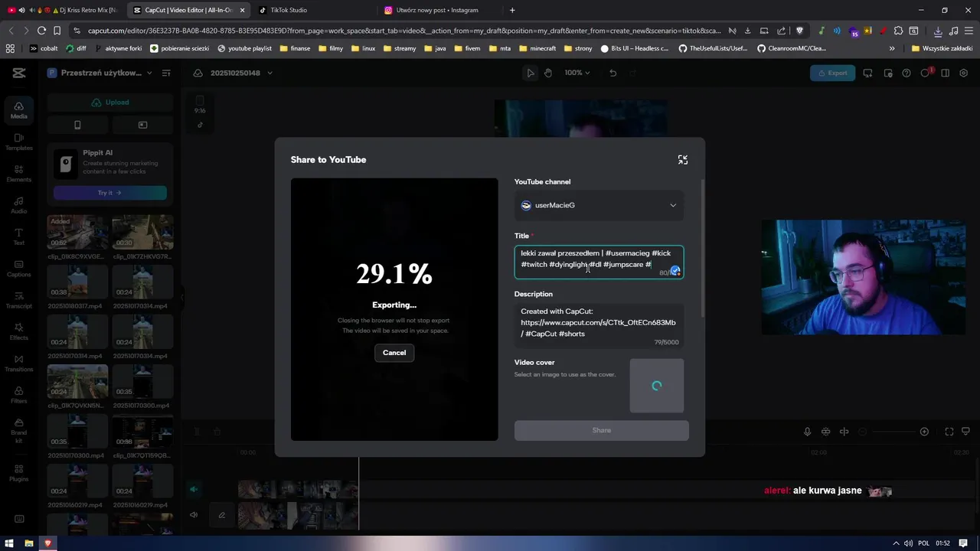Image resolution: width=980 pixels, height=551 pixels.
Task: Zoom in timeline with plus icon
Action: (x=924, y=432)
